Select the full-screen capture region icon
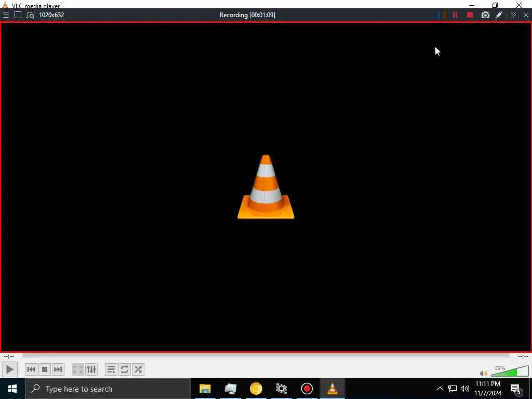Screen dimensions: 532x399 point(18,15)
